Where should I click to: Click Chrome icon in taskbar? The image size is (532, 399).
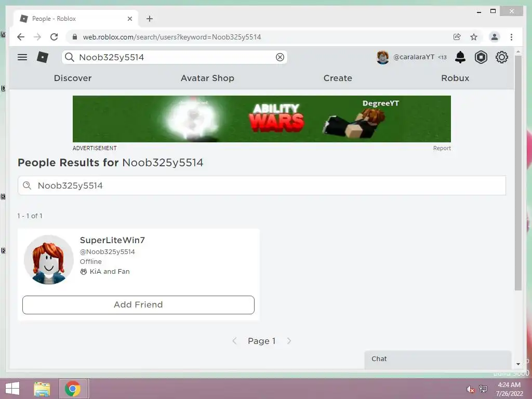tap(73, 389)
